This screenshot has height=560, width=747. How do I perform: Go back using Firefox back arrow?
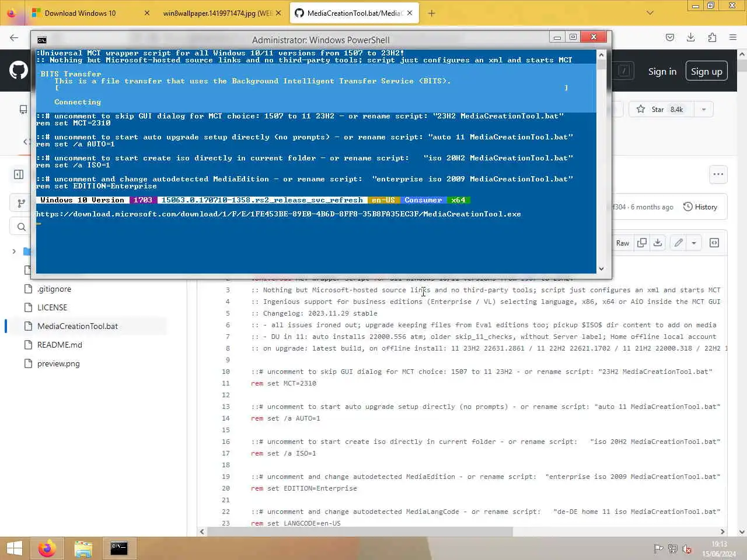[x=14, y=37]
